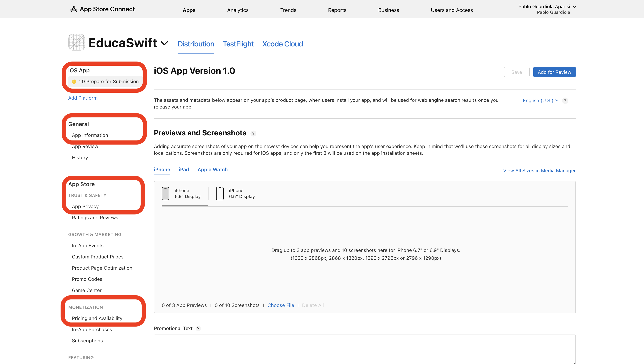Open Game Center in the sidebar
Image resolution: width=644 pixels, height=364 pixels.
[87, 290]
